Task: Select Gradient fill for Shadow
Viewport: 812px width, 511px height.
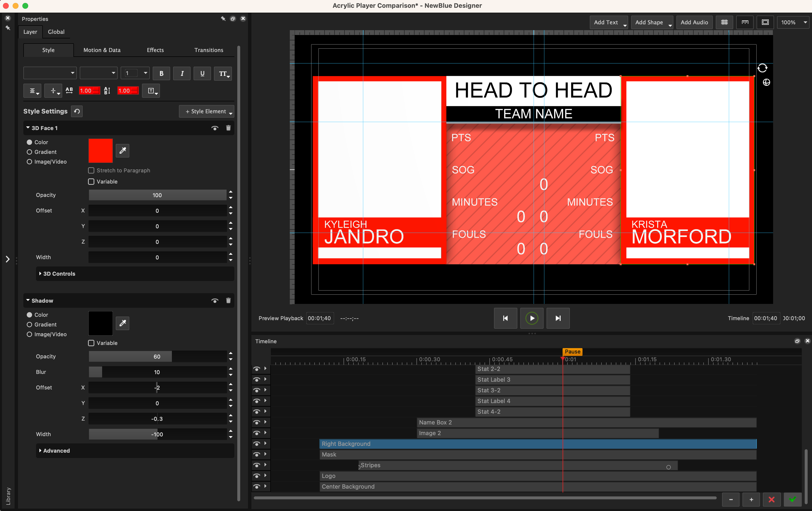Action: (30, 325)
